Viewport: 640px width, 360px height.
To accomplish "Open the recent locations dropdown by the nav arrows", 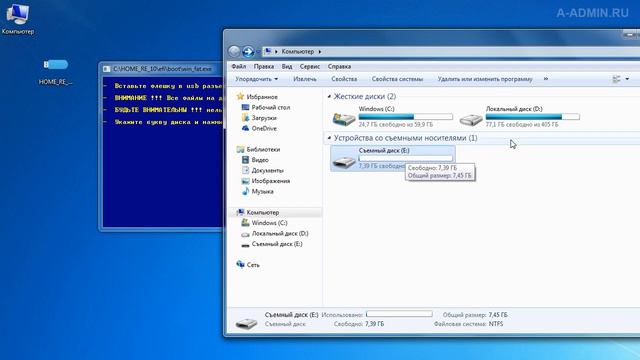I will (258, 52).
